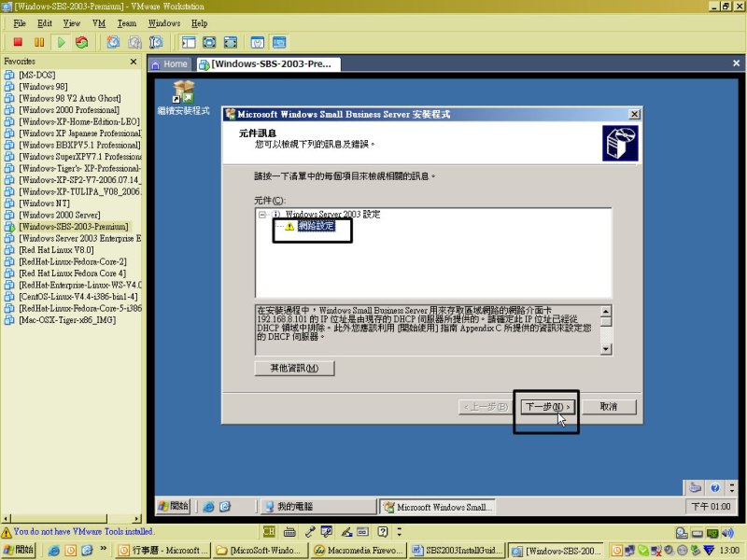Open the File menu
The image size is (747, 560).
coord(20,23)
